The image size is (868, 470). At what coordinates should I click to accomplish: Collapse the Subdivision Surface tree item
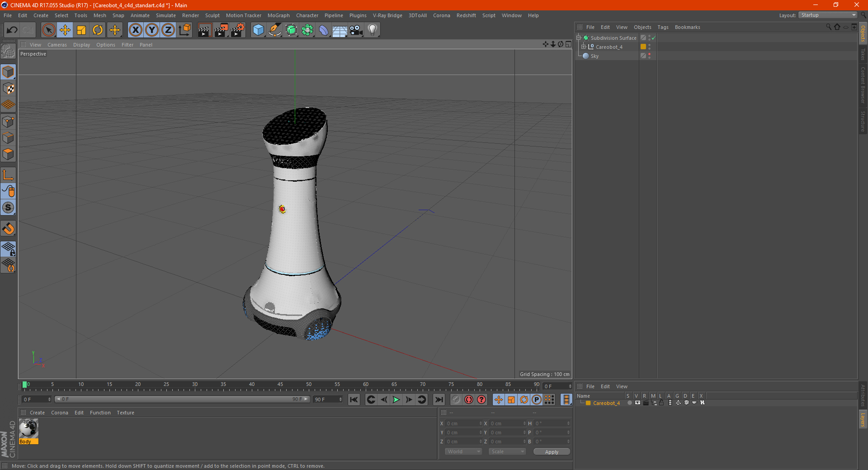click(x=578, y=38)
